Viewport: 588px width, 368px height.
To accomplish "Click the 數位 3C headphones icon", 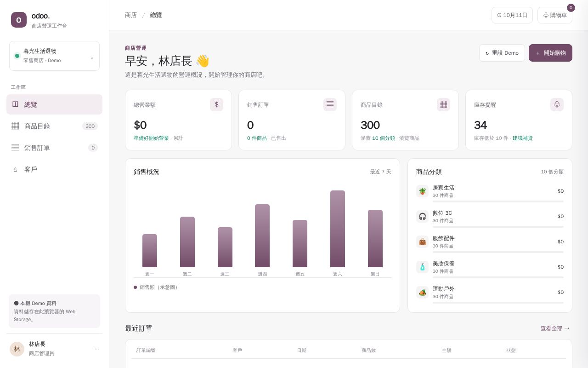I will tap(422, 216).
